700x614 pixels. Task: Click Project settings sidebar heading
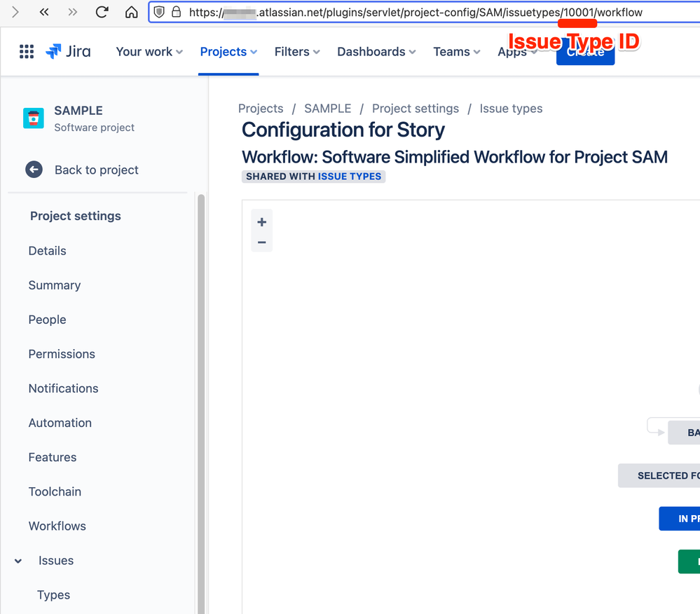(76, 216)
